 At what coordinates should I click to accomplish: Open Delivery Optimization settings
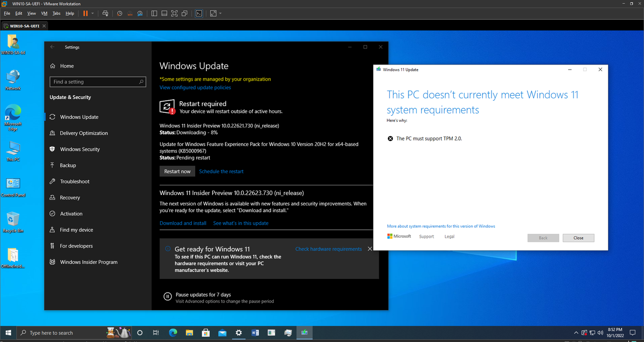(x=84, y=133)
